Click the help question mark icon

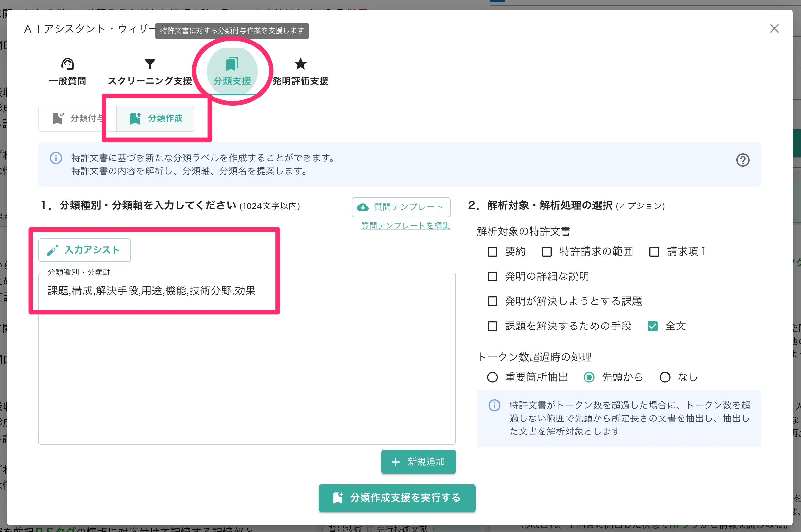743,160
